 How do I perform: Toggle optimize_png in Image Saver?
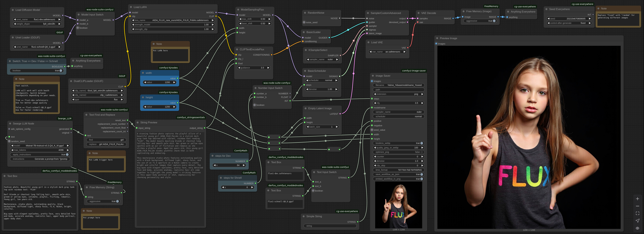(399, 152)
